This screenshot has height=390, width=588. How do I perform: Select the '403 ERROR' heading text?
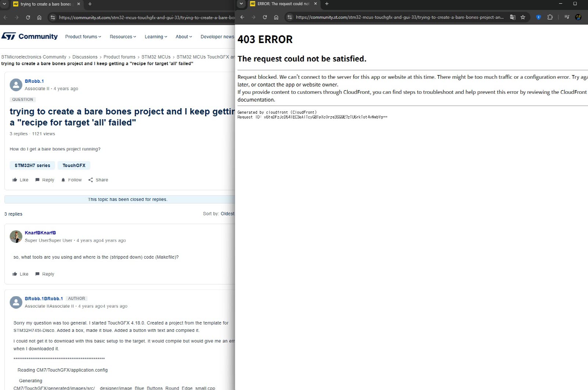[x=265, y=39]
